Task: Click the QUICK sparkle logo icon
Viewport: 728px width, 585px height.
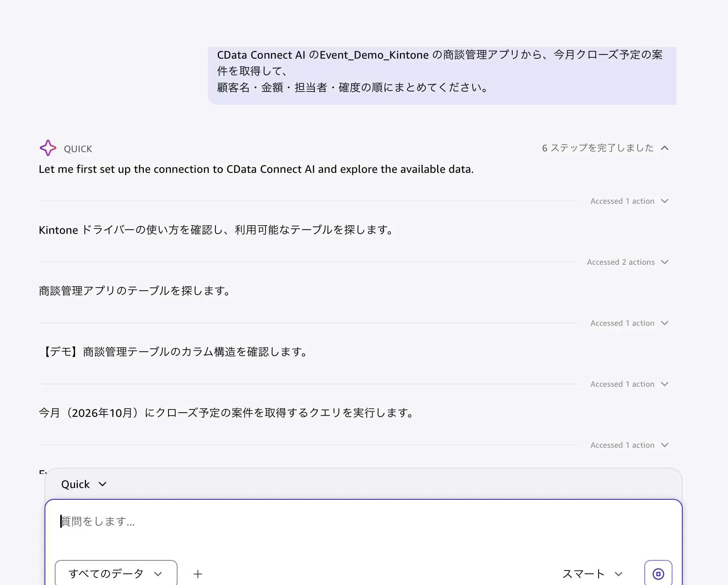Action: (48, 148)
